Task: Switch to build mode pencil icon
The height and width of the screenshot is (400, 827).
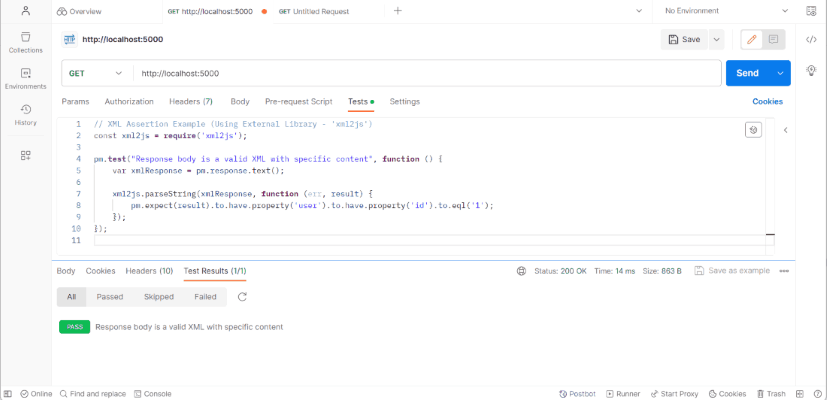Action: point(752,40)
